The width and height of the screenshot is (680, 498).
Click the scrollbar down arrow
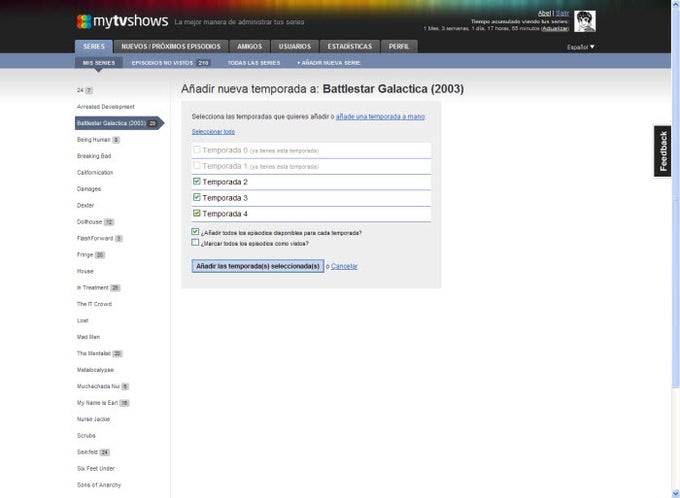click(x=675, y=493)
